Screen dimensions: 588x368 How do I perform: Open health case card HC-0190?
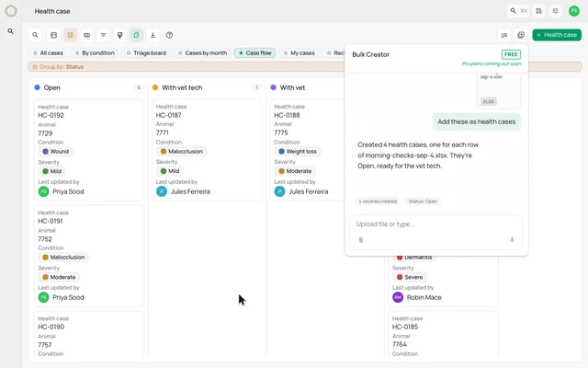pos(89,334)
